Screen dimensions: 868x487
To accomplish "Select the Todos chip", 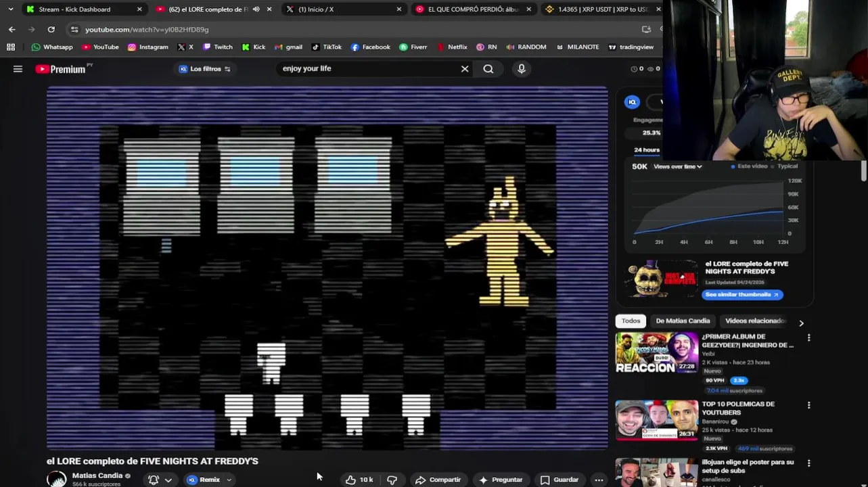I will pyautogui.click(x=631, y=321).
